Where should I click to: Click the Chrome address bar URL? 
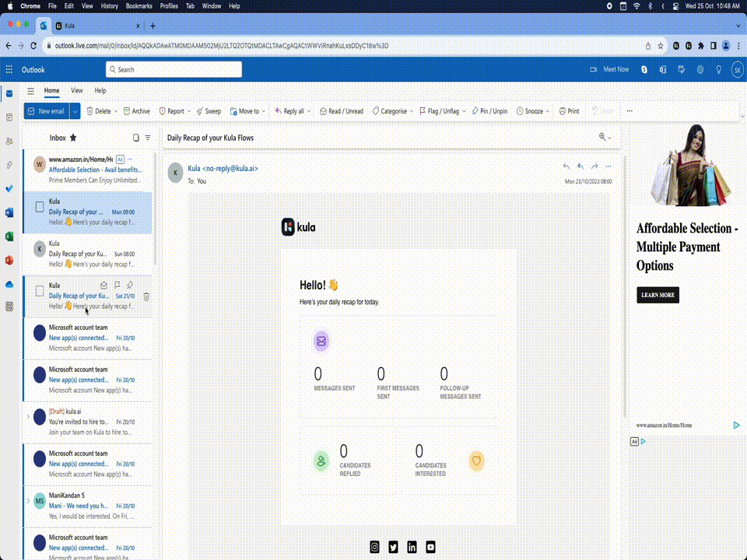coord(222,46)
